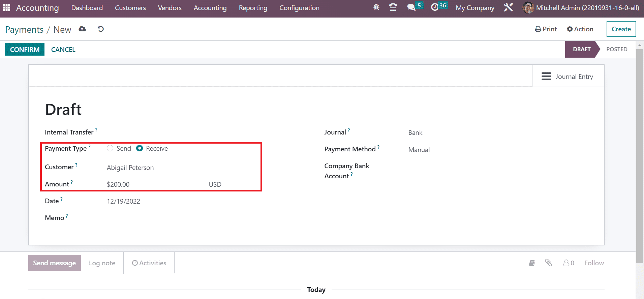This screenshot has width=644, height=299.
Task: Click the debug bug icon
Action: pyautogui.click(x=376, y=7)
